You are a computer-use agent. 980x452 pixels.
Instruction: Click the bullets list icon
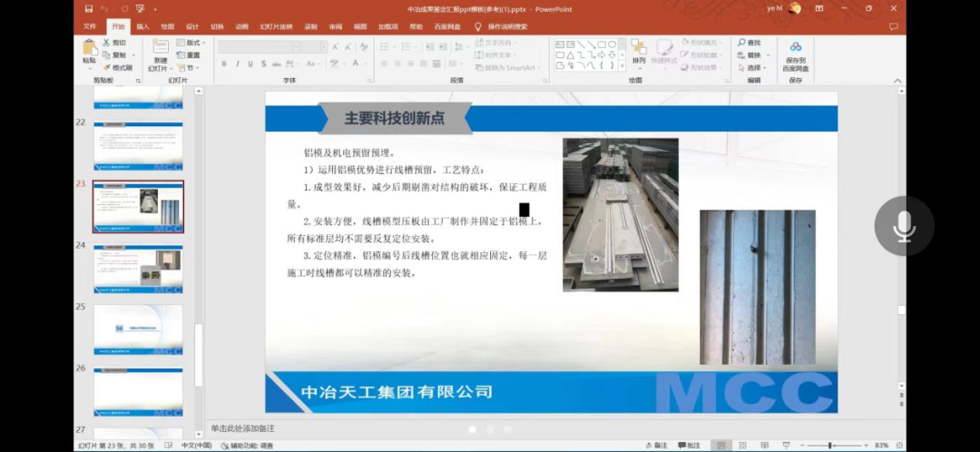pos(386,47)
